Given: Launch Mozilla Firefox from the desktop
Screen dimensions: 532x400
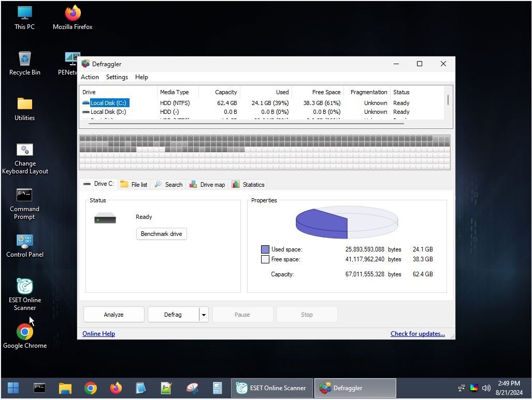Looking at the screenshot, I should coord(72,13).
